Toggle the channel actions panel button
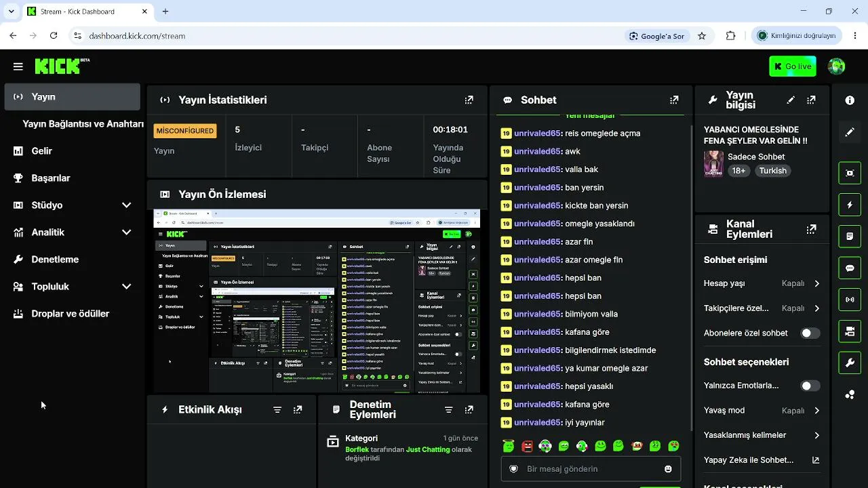This screenshot has width=868, height=488. tap(850, 331)
